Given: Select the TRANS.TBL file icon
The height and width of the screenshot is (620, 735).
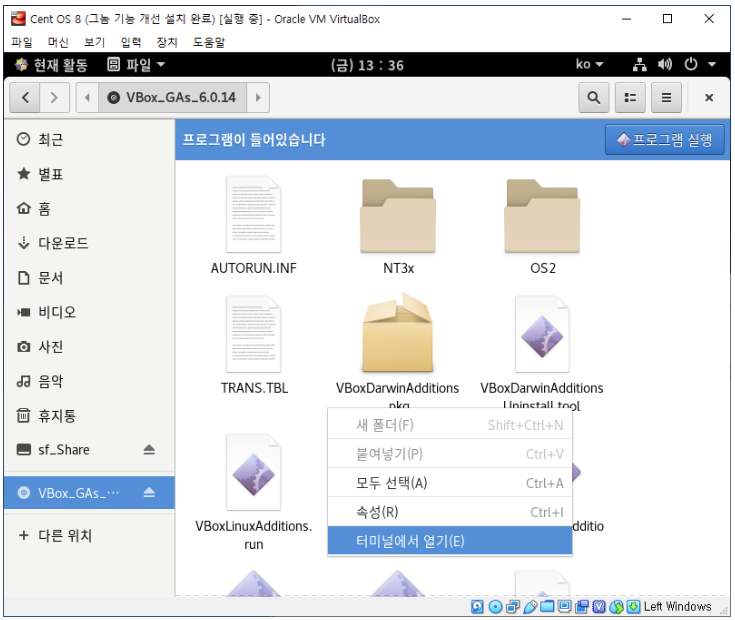Looking at the screenshot, I should [254, 334].
